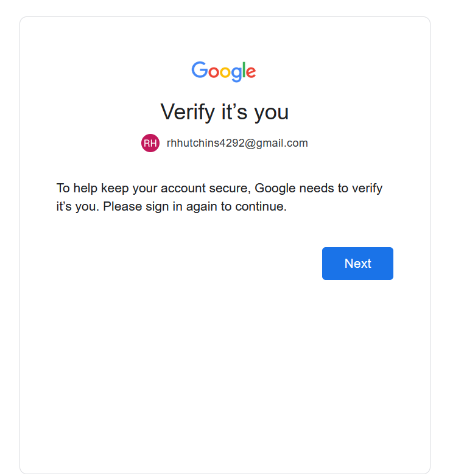
Task: Click the red letter e in logo
Action: click(x=251, y=72)
